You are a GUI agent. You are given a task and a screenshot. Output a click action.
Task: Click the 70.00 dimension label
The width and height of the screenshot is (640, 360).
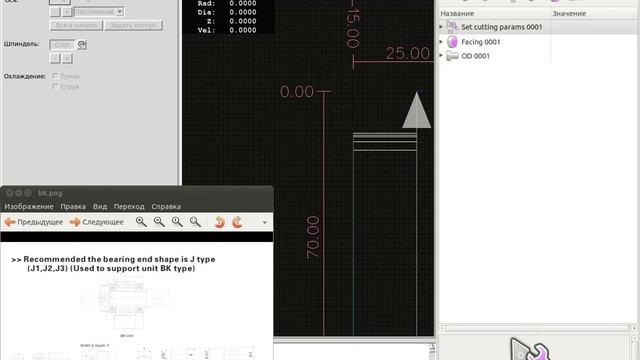[x=313, y=237]
